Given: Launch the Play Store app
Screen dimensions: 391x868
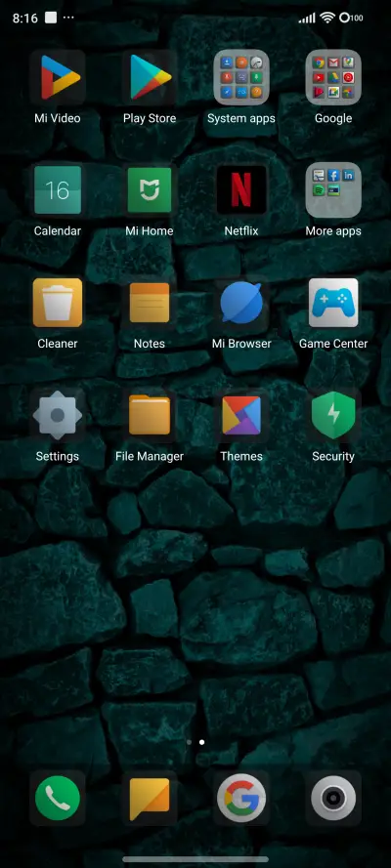Looking at the screenshot, I should [150, 77].
